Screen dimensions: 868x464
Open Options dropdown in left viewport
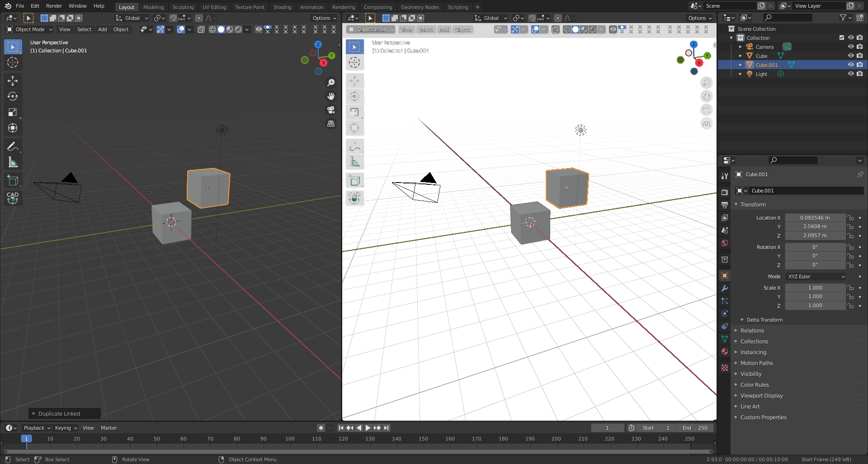(325, 18)
